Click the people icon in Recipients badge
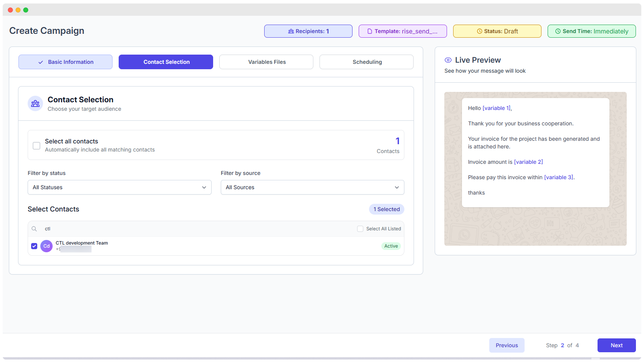The height and width of the screenshot is (363, 644). (x=291, y=32)
